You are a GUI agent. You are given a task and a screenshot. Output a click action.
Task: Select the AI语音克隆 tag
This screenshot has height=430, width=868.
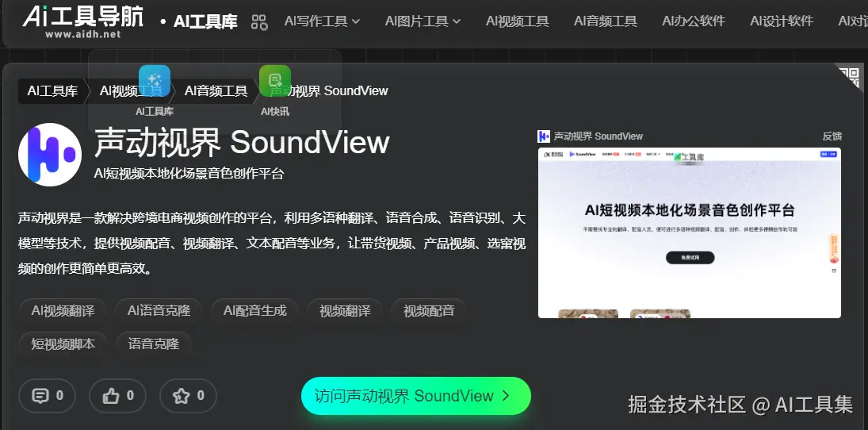click(159, 311)
